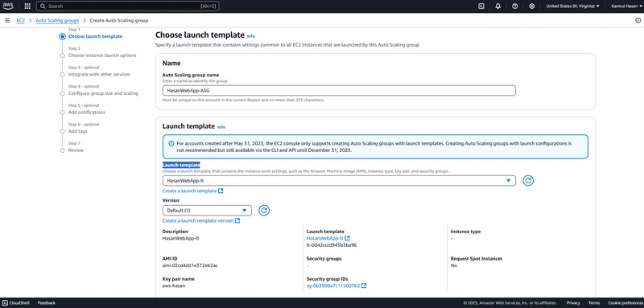
Task: Select Step 3 Integrate with other services circle
Action: [x=63, y=75]
